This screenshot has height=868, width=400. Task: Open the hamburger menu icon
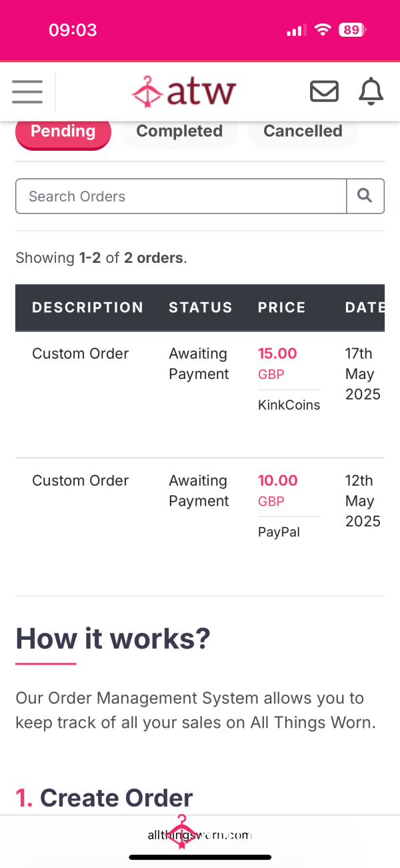[27, 91]
